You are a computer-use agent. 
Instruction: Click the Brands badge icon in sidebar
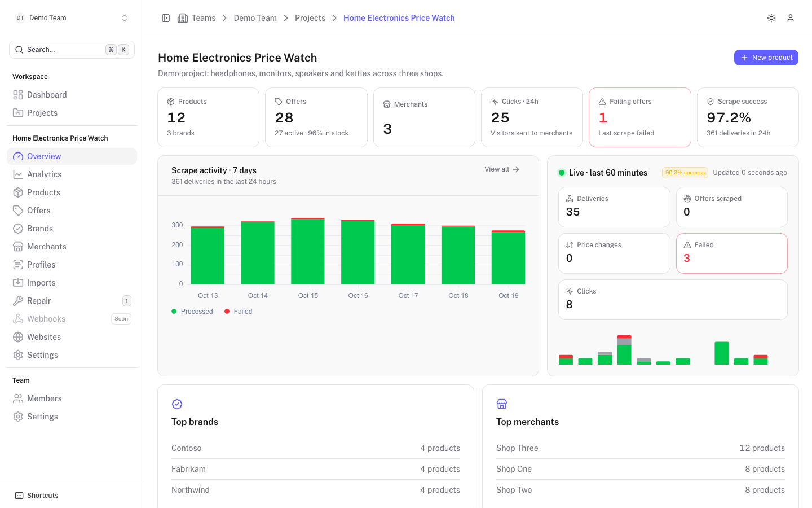tap(18, 229)
